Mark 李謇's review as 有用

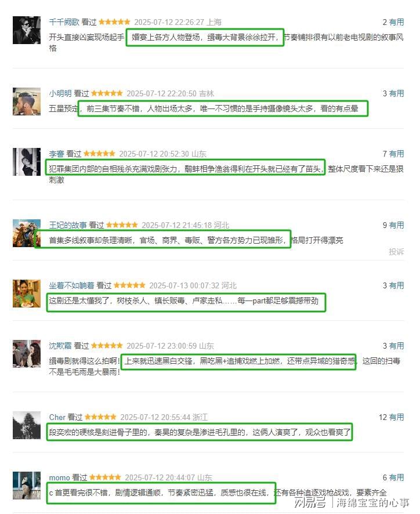(396, 154)
